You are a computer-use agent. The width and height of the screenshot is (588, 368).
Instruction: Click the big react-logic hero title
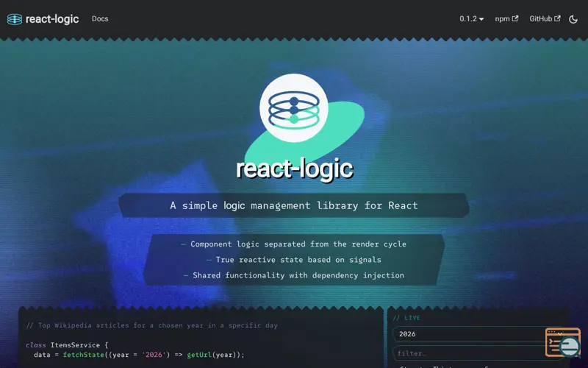pos(295,169)
